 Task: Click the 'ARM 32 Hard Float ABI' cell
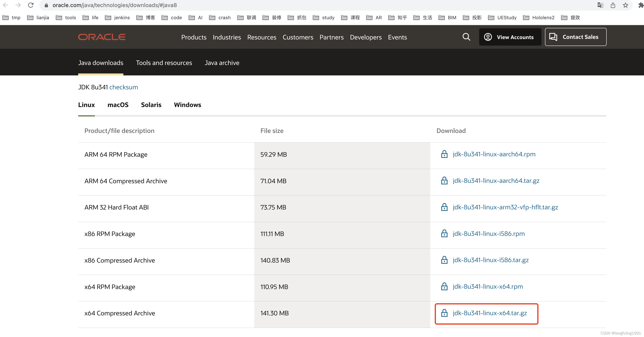point(166,209)
